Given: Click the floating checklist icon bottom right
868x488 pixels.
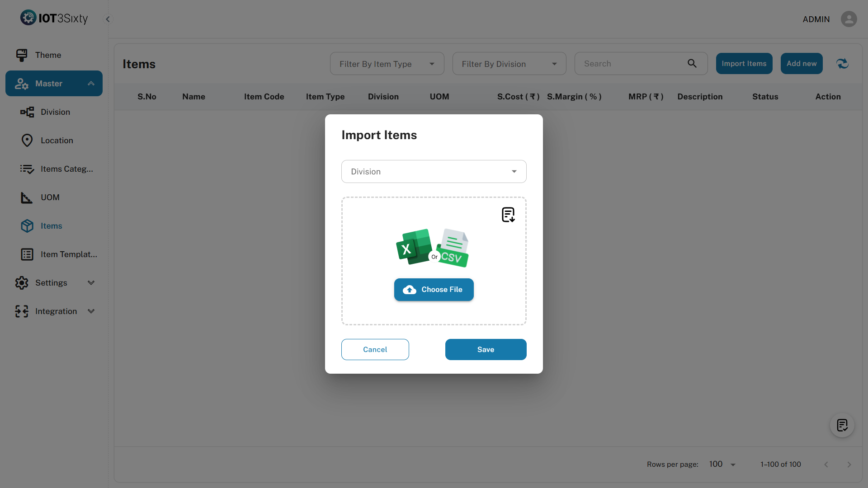Looking at the screenshot, I should 842,425.
